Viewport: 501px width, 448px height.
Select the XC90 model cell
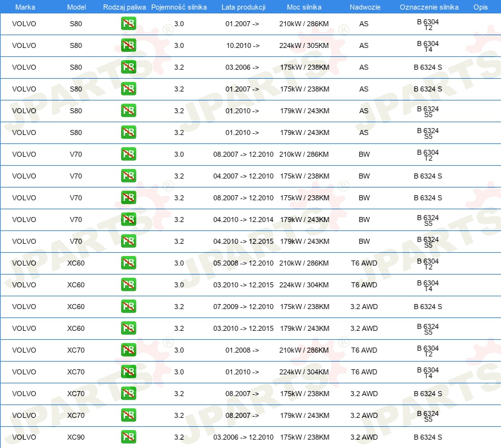[76, 437]
